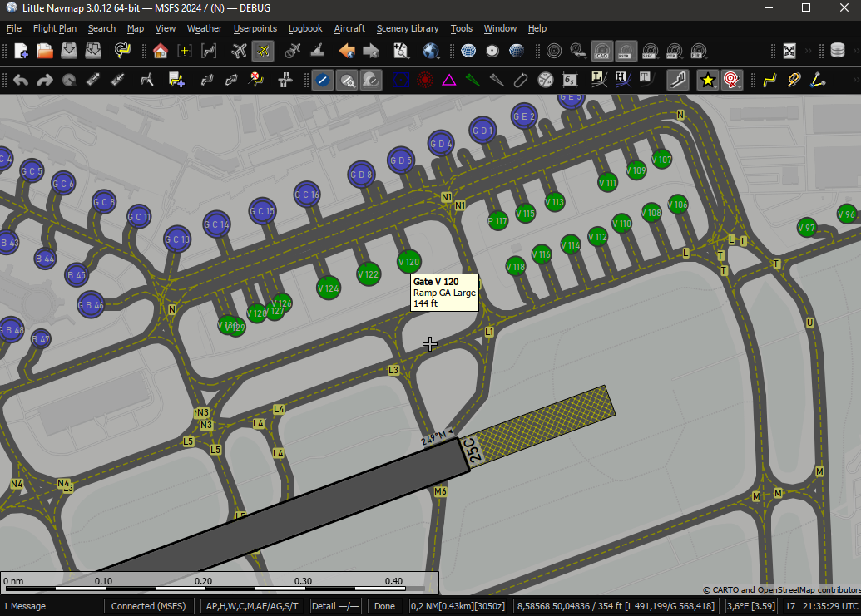The width and height of the screenshot is (861, 616).
Task: Open FIR airspaces dropdown
Action: point(699,51)
